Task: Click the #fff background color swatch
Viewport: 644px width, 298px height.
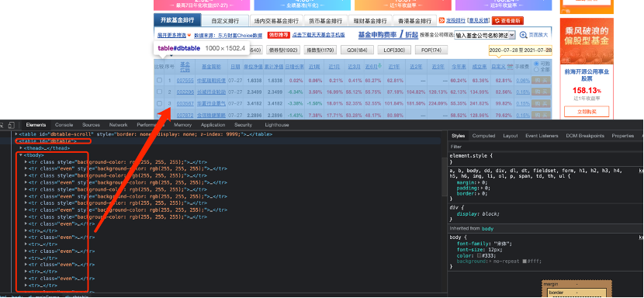Action: coord(525,262)
